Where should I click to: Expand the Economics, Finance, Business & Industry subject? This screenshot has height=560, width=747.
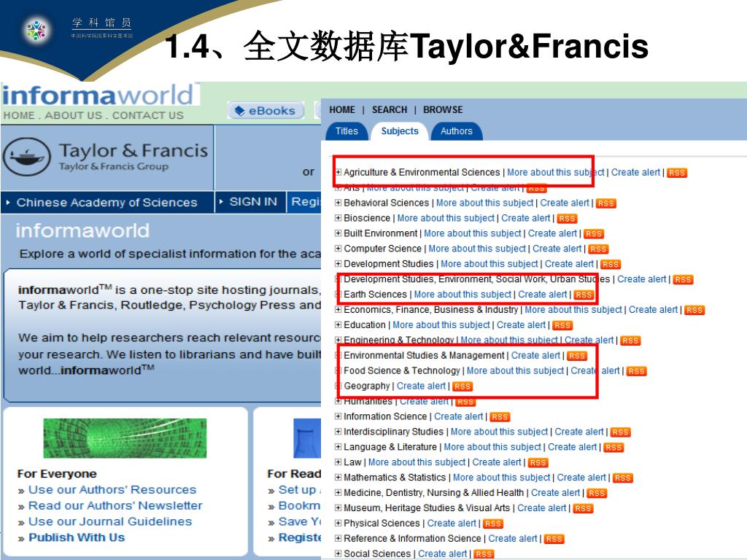tap(338, 309)
